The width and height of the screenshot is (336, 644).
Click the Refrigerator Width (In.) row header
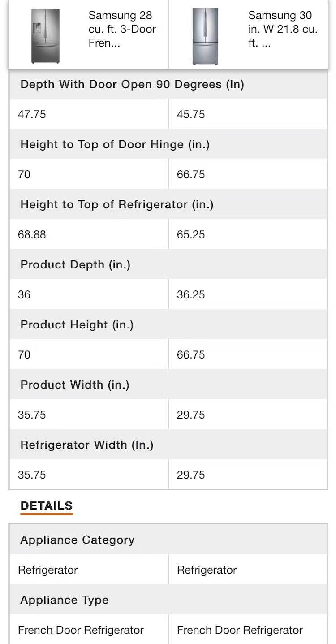tap(87, 445)
